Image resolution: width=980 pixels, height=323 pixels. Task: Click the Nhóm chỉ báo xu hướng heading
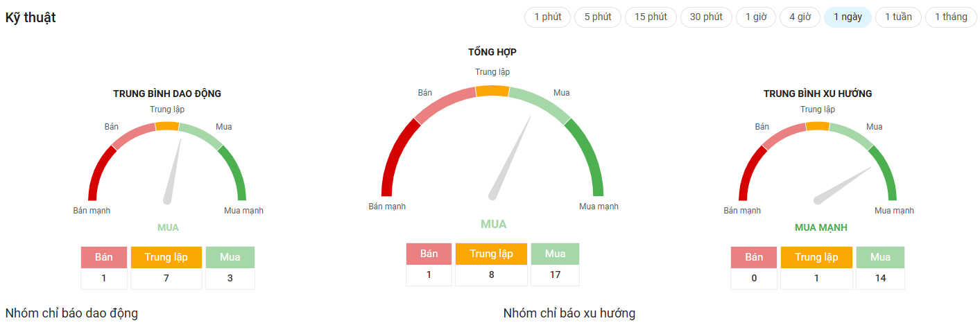click(x=569, y=313)
